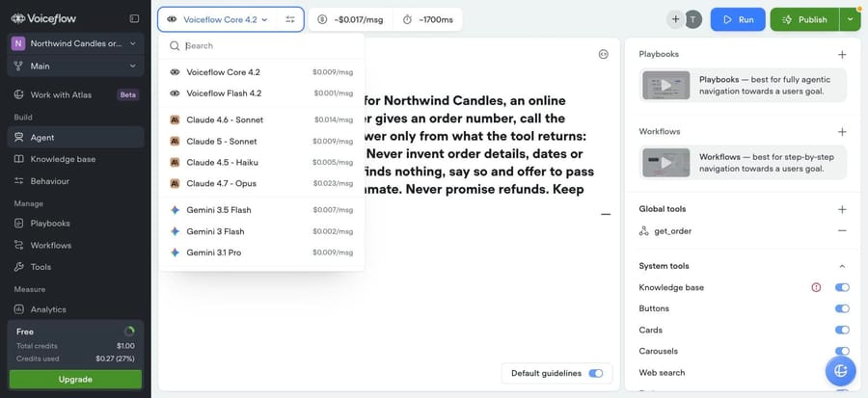Toggle the Cards system tool
The image size is (868, 398).
click(842, 330)
